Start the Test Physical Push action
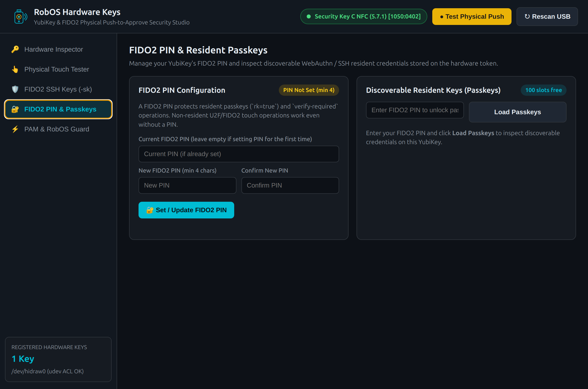 (472, 16)
